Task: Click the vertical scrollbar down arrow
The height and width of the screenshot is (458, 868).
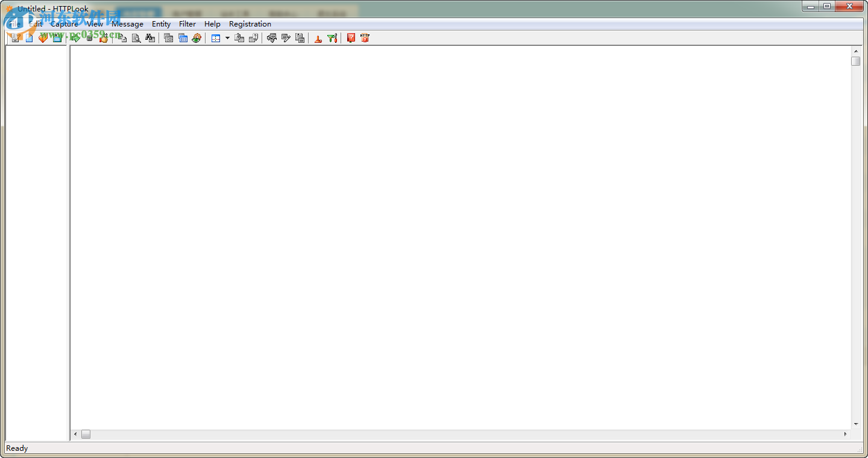Action: [x=856, y=424]
